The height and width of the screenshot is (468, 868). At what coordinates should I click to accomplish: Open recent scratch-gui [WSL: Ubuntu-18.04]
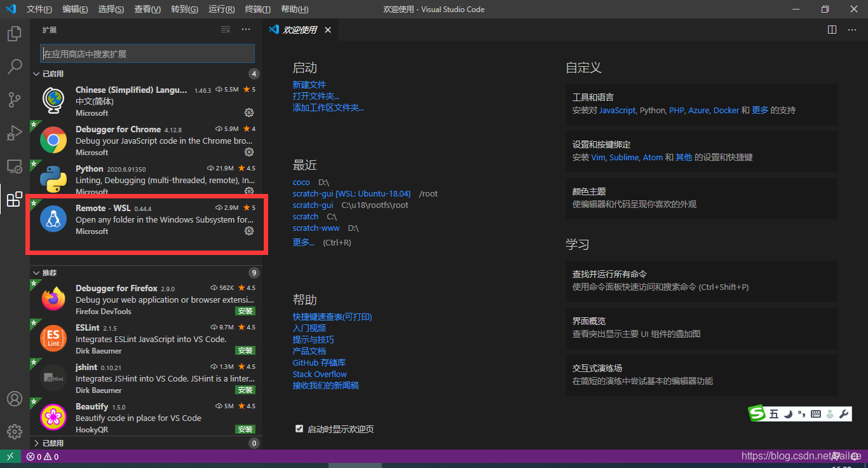351,193
